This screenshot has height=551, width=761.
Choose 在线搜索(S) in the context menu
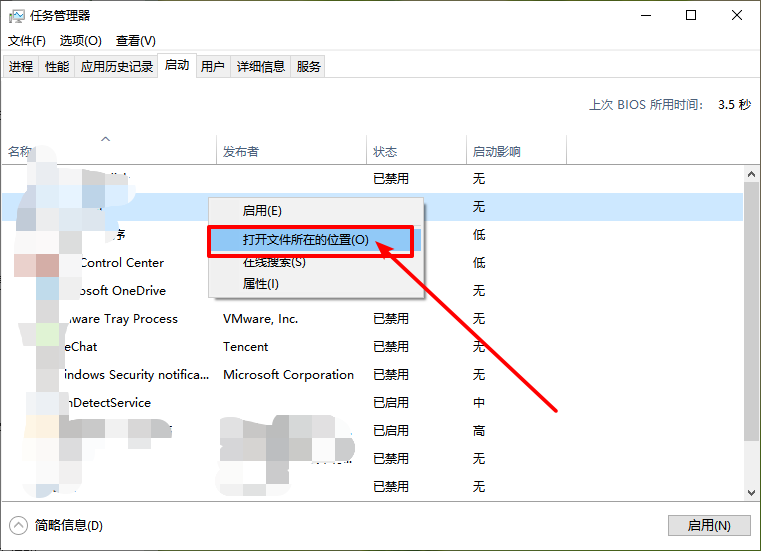pos(274,262)
